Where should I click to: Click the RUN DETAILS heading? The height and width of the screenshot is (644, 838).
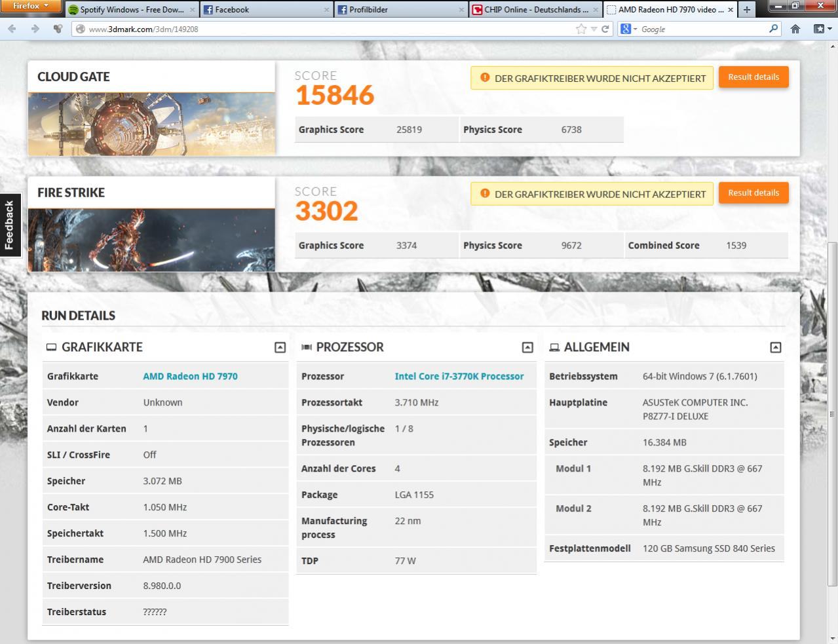click(78, 316)
